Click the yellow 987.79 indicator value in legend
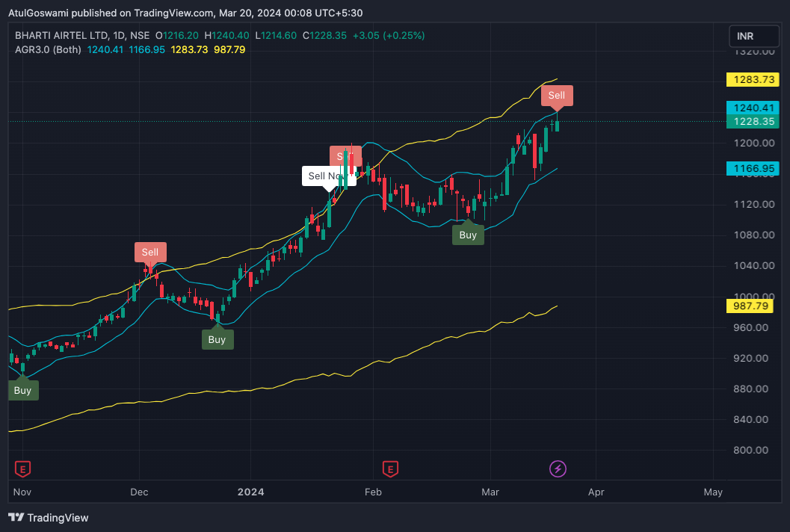Screen dimensions: 790x532 pos(229,49)
